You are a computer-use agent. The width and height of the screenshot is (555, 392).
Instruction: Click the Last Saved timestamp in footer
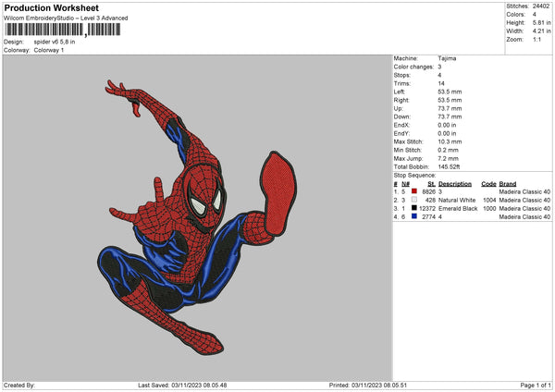[x=181, y=385]
